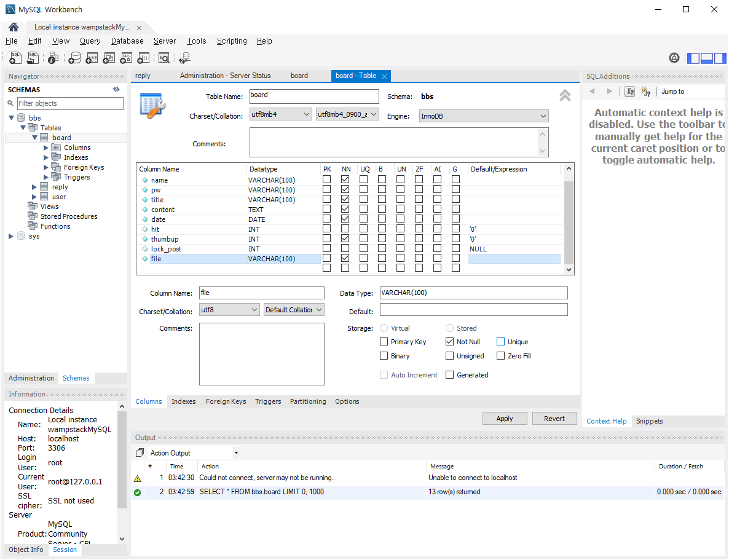Open the Scripting menu

[232, 41]
